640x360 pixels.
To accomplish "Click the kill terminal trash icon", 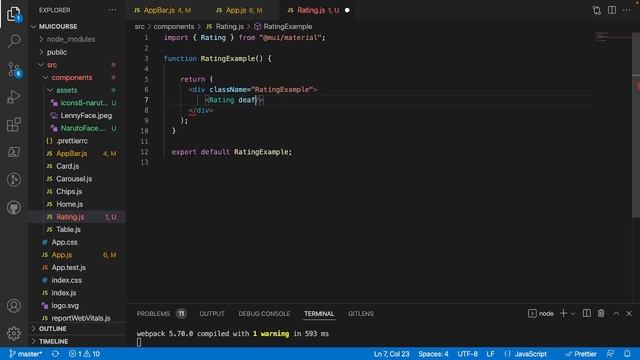I will (x=601, y=313).
